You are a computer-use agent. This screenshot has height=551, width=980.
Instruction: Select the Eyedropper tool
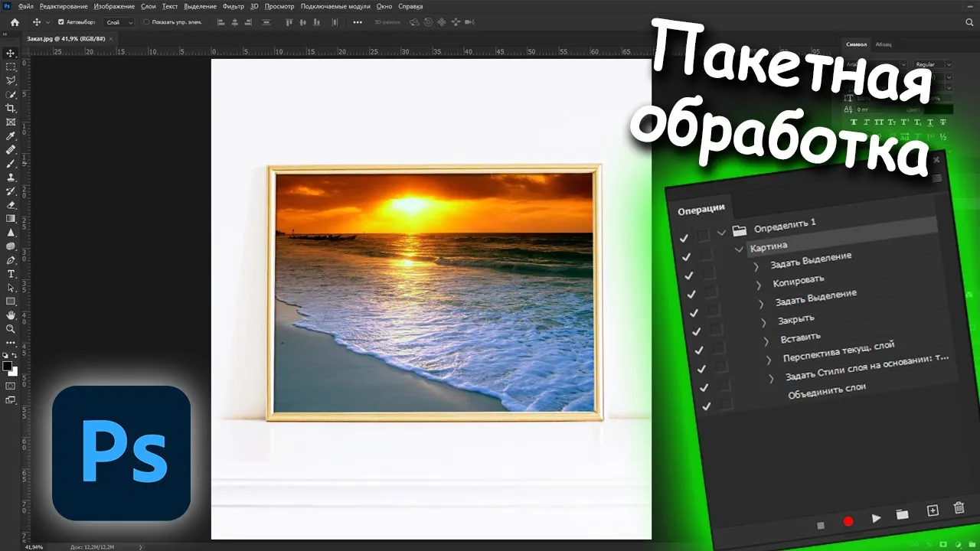(x=11, y=136)
